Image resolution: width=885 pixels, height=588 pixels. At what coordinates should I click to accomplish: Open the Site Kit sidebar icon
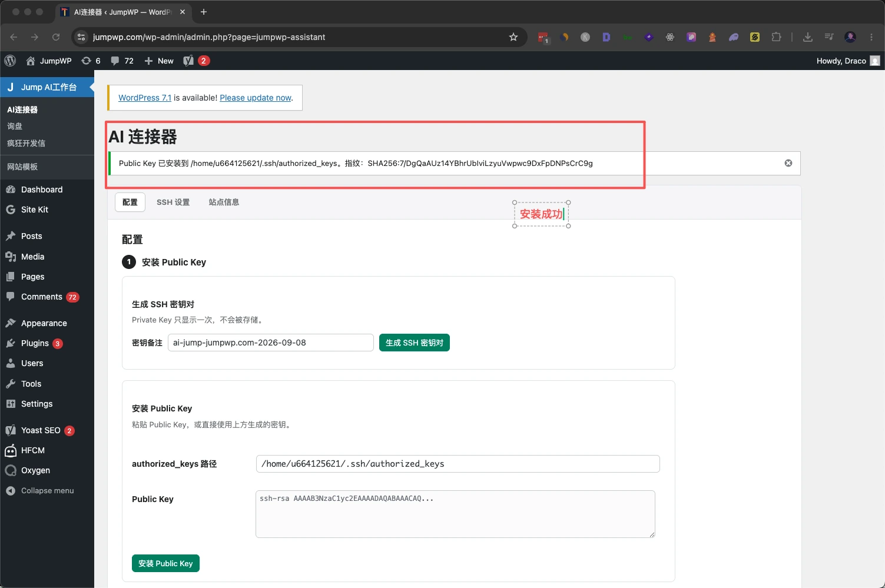click(x=11, y=210)
